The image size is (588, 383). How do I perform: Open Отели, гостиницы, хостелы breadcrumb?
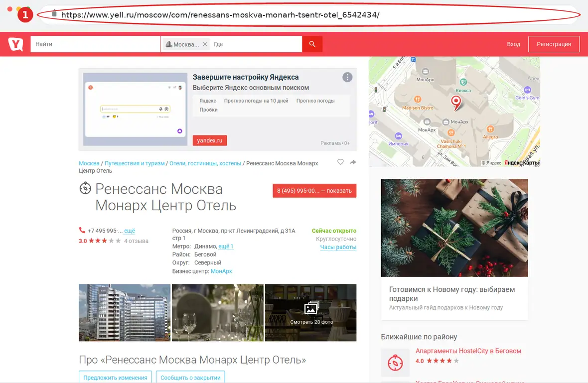tap(205, 163)
